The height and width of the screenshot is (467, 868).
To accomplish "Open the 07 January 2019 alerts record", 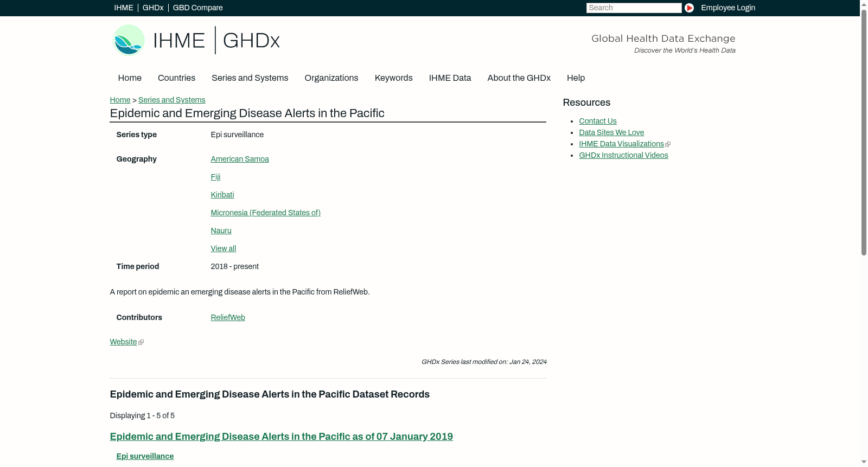I will point(281,437).
